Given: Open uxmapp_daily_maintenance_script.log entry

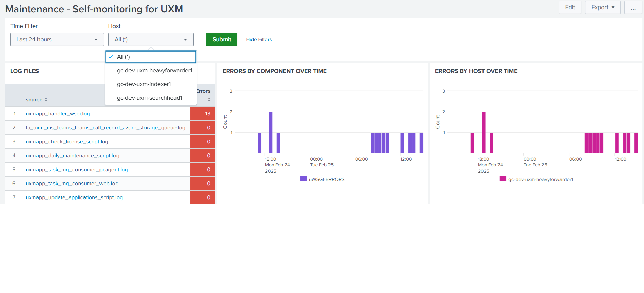Looking at the screenshot, I should point(72,156).
